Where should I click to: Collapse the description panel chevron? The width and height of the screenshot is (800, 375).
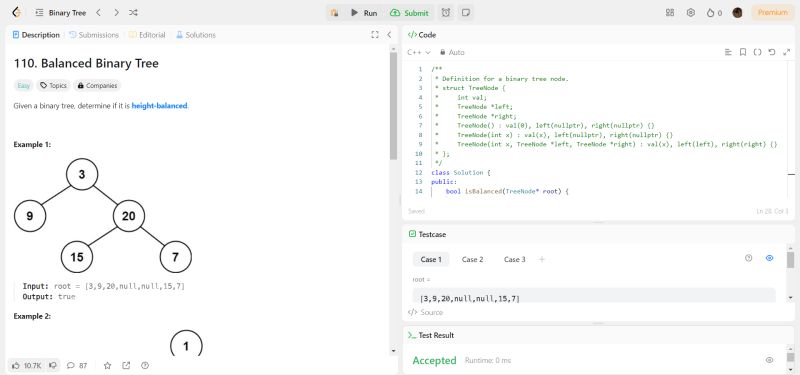pos(389,35)
